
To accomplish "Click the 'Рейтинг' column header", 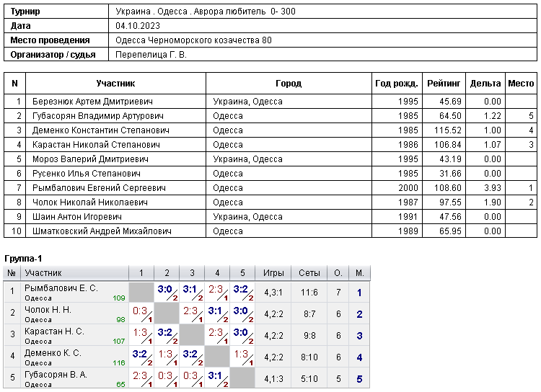I will coord(444,84).
